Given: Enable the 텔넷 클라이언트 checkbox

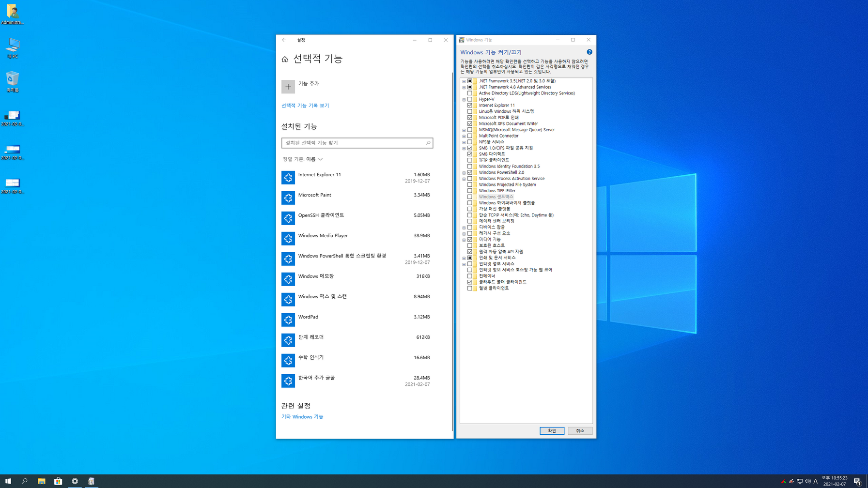Looking at the screenshot, I should (x=470, y=288).
